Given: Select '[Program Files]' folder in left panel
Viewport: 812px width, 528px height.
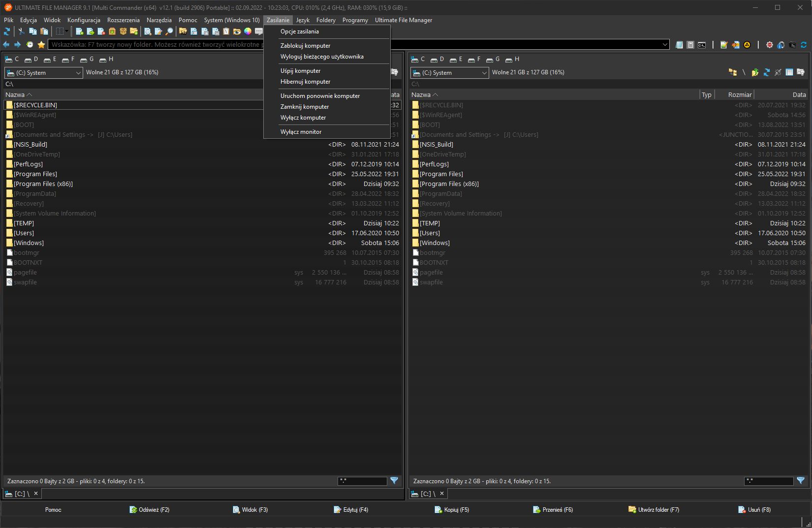Looking at the screenshot, I should 203,174.
